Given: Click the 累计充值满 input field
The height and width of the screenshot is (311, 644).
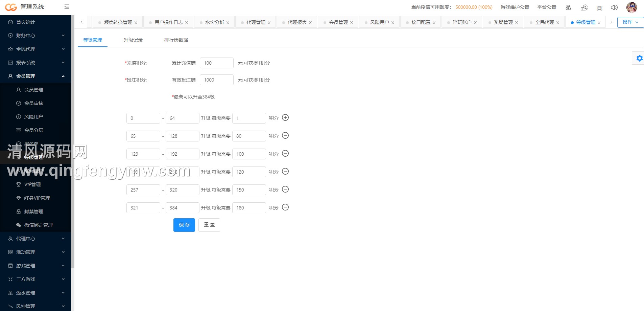Looking at the screenshot, I should coord(216,63).
